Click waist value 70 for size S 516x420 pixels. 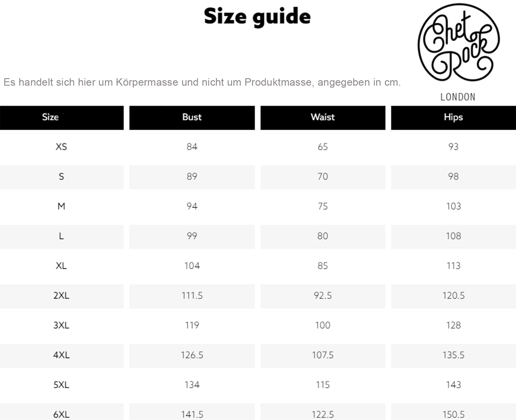pos(322,176)
